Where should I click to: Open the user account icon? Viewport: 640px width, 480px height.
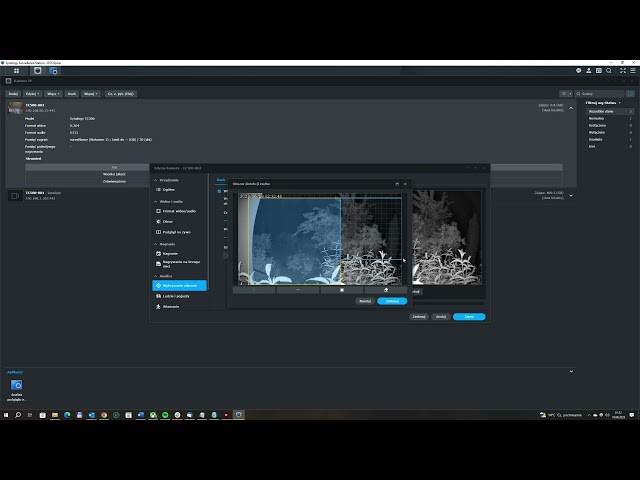[589, 71]
